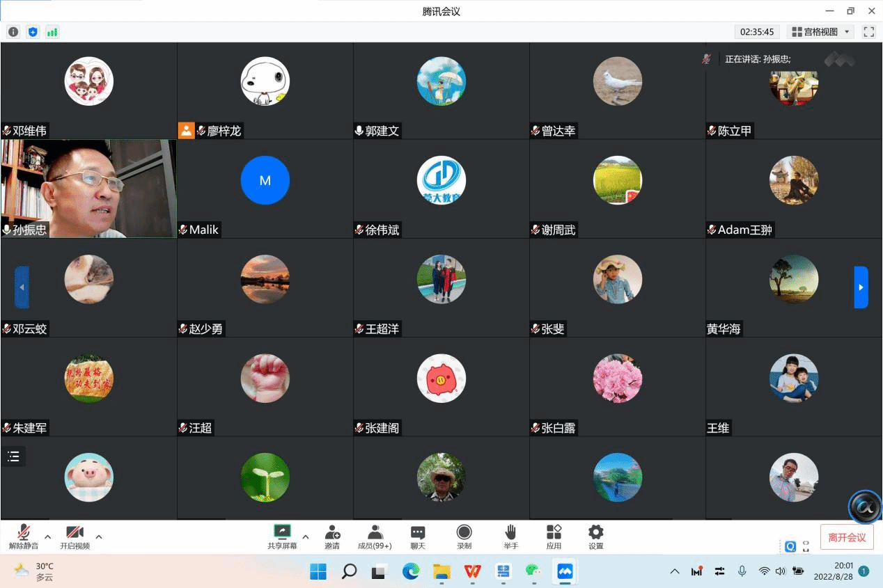Click 共享屏幕 to share screen
This screenshot has height=588, width=883.
[x=282, y=537]
